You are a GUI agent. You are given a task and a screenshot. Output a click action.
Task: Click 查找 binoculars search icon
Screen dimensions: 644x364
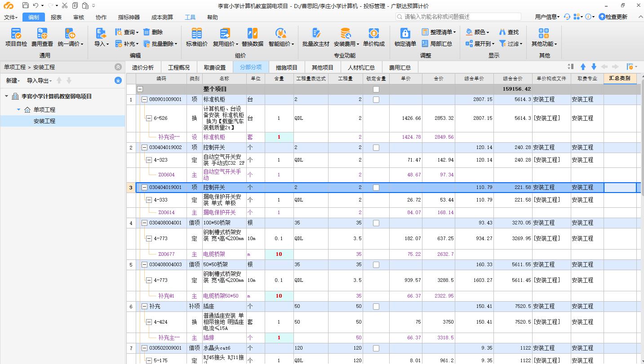pos(502,32)
